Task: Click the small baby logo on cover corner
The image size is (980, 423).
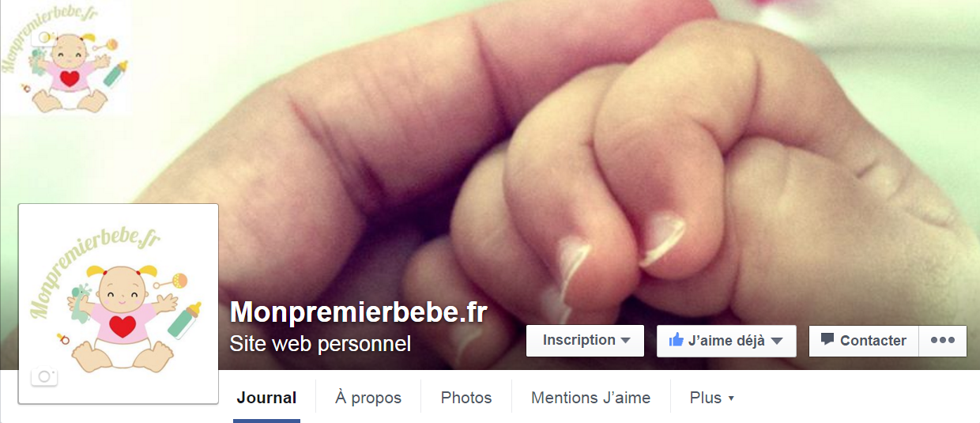Action: point(66,58)
